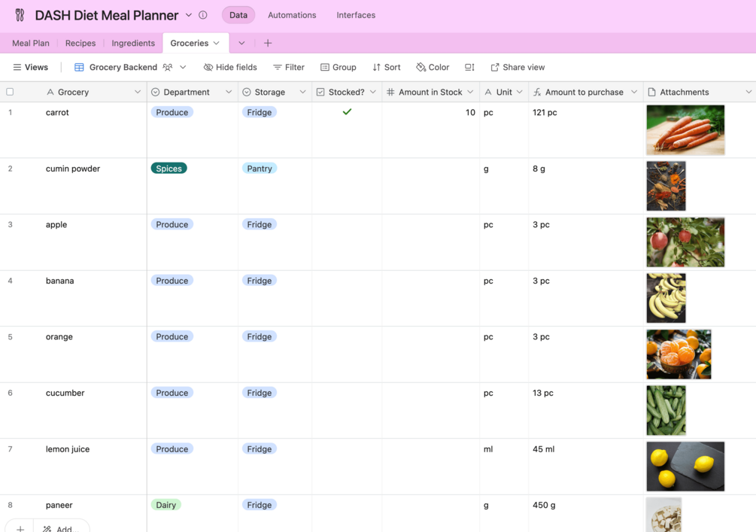Click the row height icon
The height and width of the screenshot is (532, 756).
coord(469,67)
